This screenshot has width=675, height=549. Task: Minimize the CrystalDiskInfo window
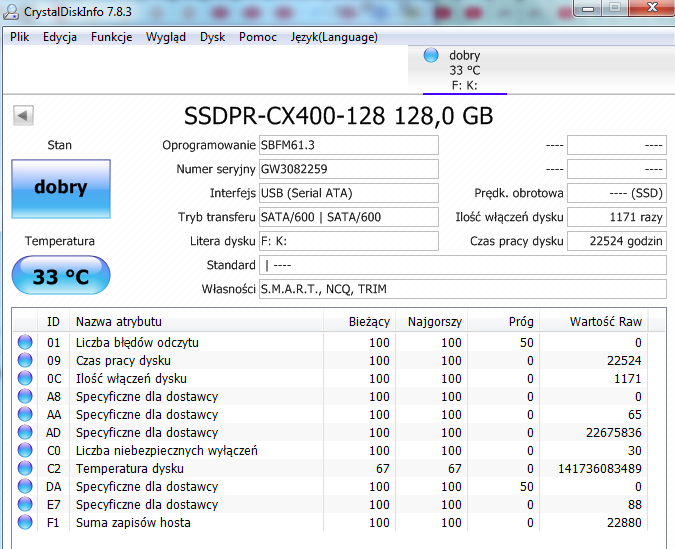tap(588, 8)
